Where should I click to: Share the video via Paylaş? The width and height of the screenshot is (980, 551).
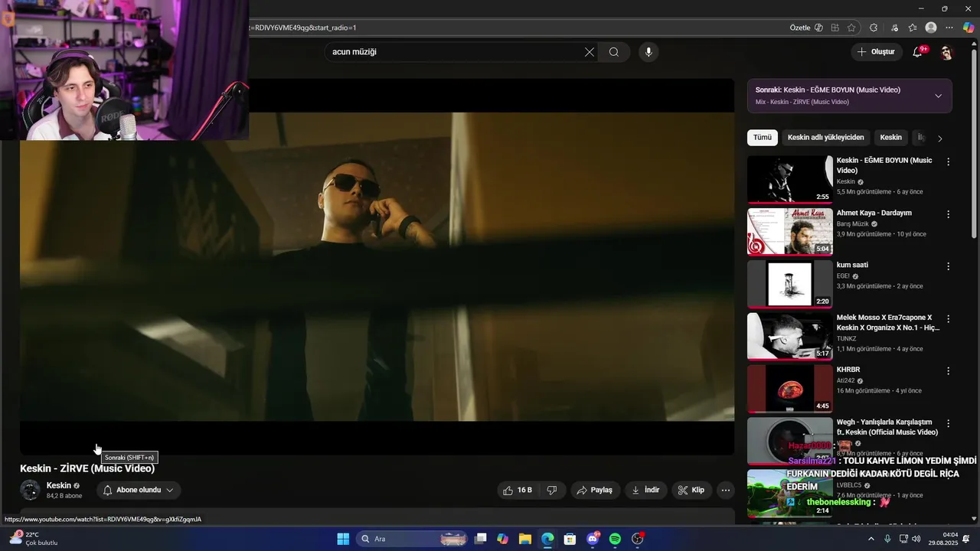point(595,490)
